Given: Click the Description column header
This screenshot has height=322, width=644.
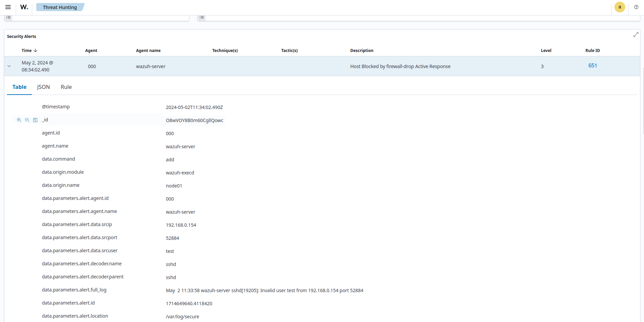Looking at the screenshot, I should (361, 51).
